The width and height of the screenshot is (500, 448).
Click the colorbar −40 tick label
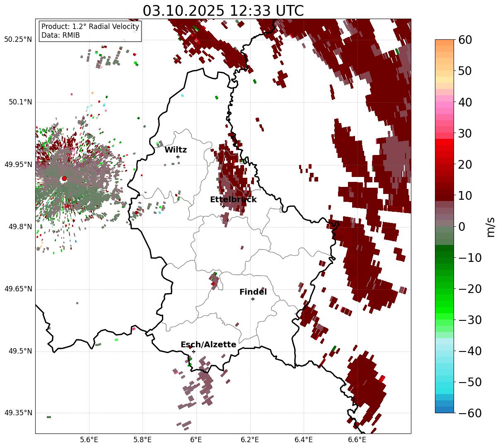[x=470, y=351]
